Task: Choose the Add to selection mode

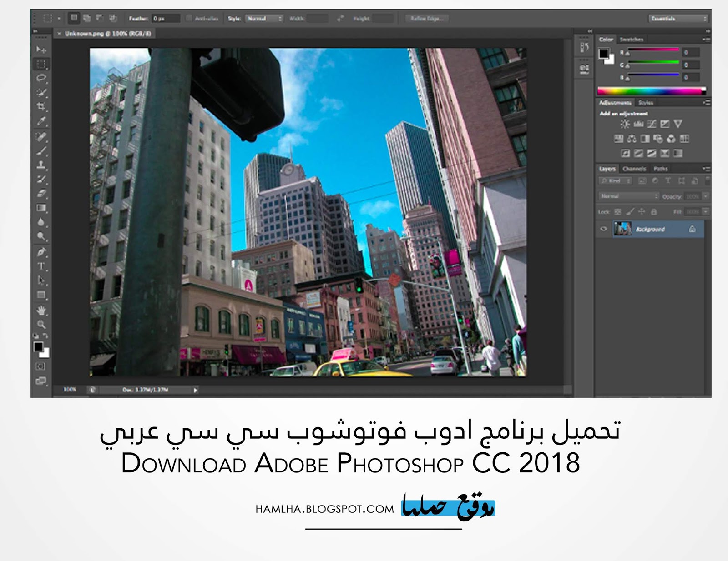Action: click(86, 18)
